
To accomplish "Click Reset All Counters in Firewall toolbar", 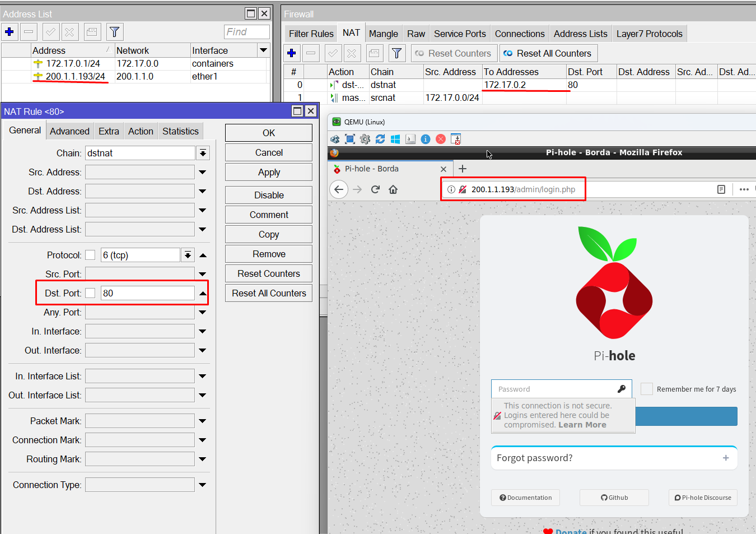I will [548, 53].
